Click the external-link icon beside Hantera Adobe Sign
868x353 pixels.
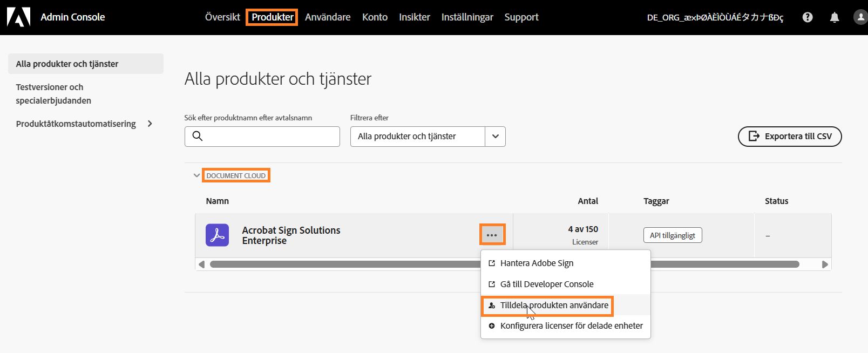pos(492,263)
